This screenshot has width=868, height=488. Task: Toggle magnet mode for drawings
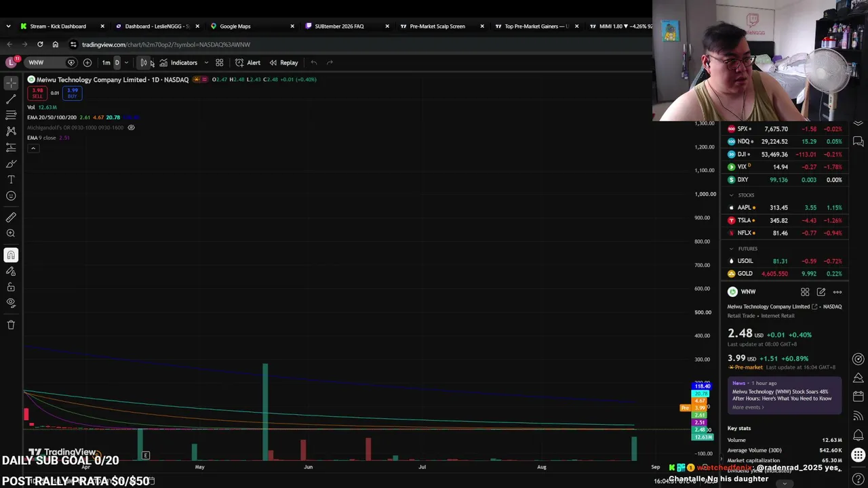pyautogui.click(x=11, y=255)
